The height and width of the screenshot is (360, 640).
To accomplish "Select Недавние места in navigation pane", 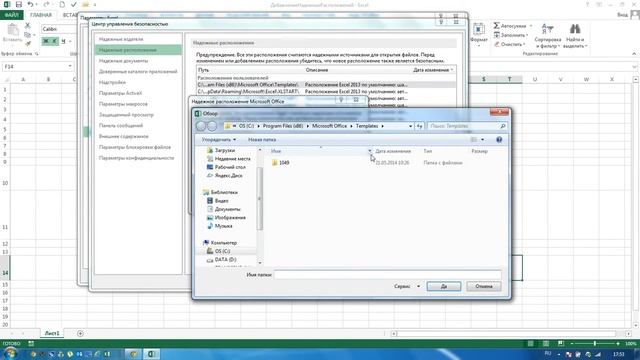I will pos(232,159).
